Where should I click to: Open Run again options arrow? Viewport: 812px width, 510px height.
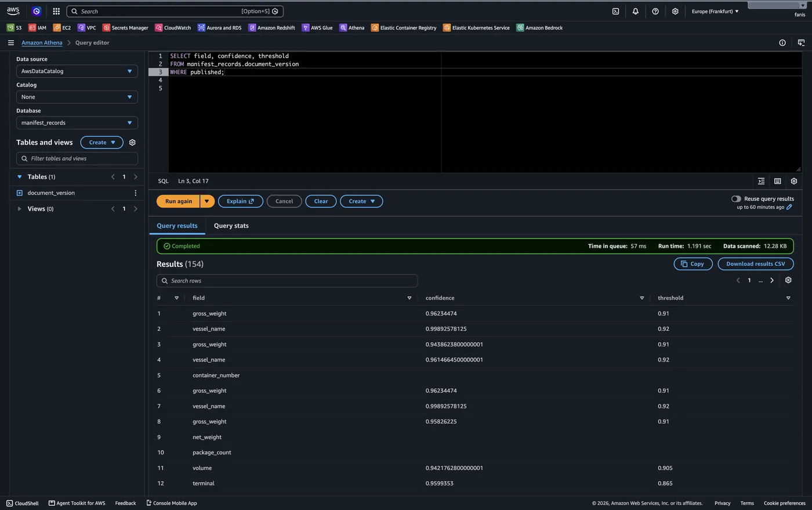coord(207,201)
